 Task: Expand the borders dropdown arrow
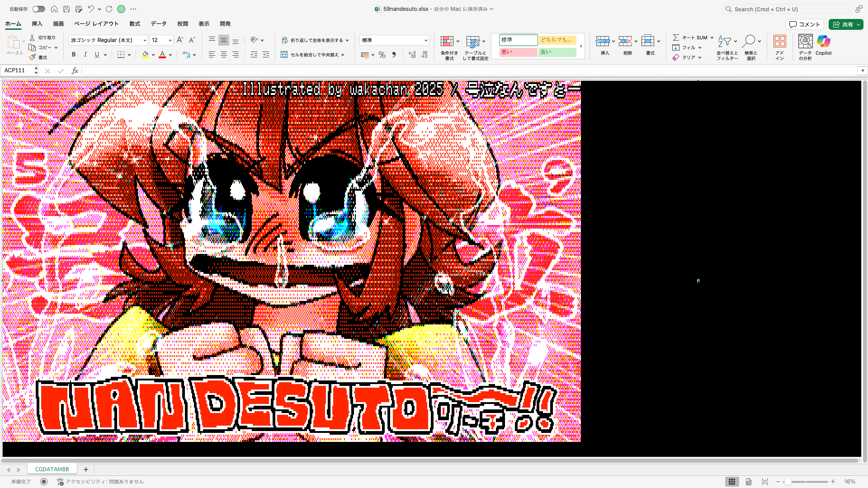pos(129,55)
